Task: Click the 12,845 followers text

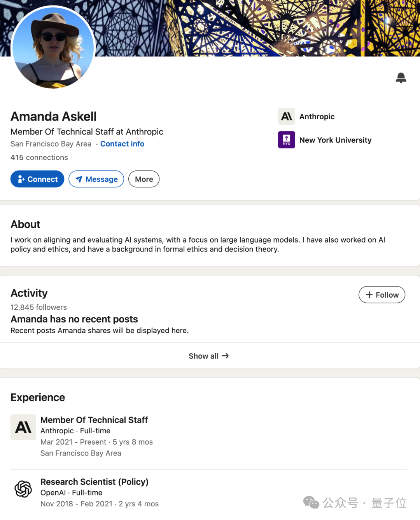Action: coord(38,307)
